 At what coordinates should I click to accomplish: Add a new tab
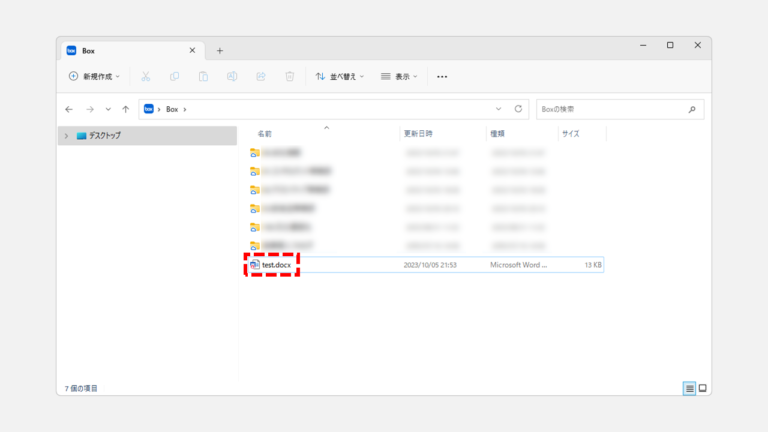(220, 50)
